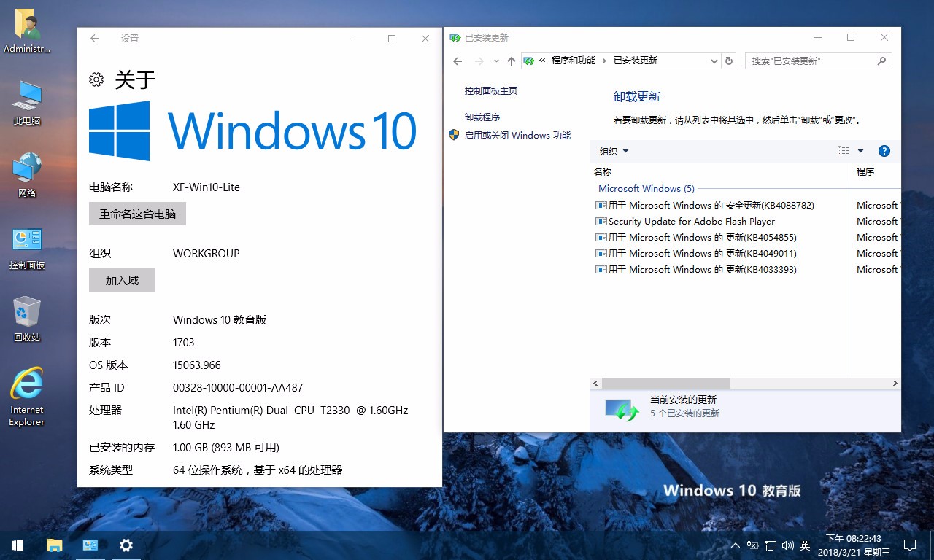Open recent locations dropdown arrow
Image resolution: width=934 pixels, height=560 pixels.
point(496,61)
